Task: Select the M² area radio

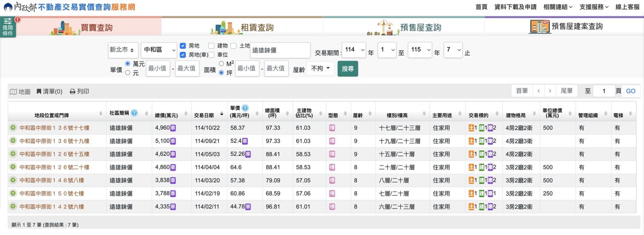Action: (x=221, y=63)
